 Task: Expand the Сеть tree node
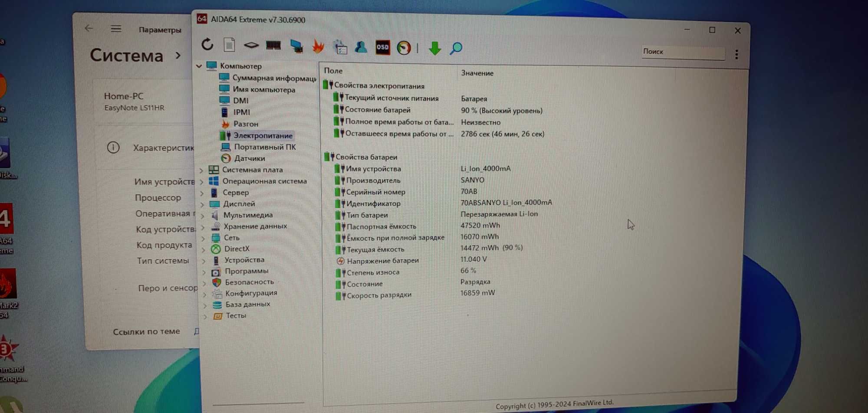tap(203, 238)
